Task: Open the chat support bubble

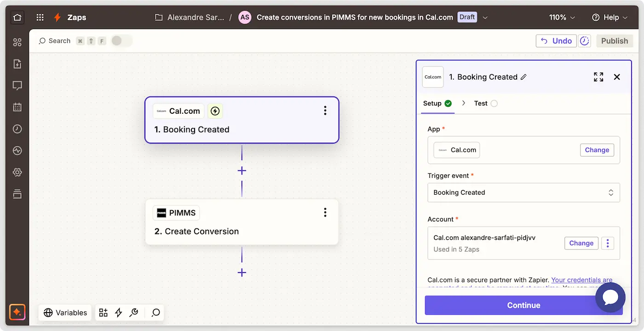Action: click(x=610, y=298)
